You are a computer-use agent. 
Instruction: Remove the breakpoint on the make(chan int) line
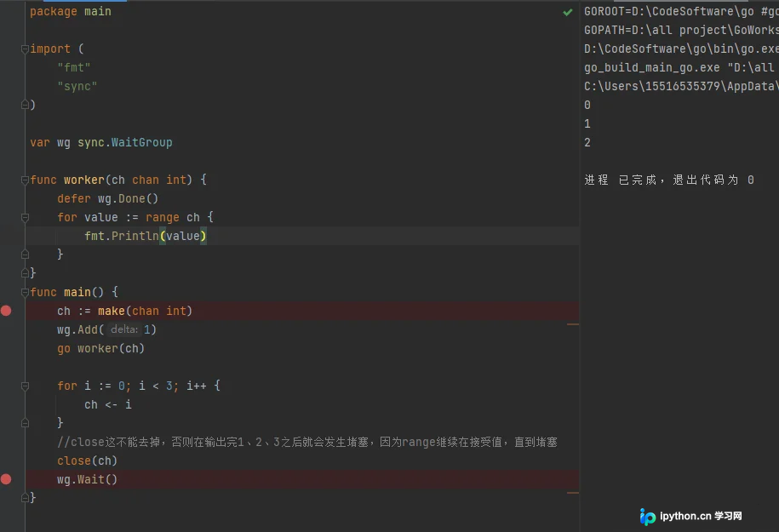pos(6,311)
